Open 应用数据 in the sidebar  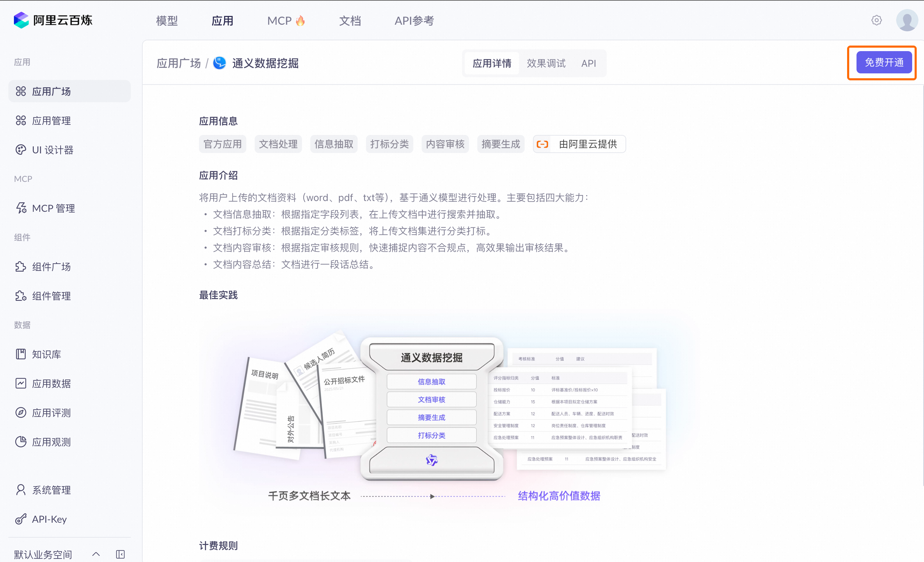pyautogui.click(x=69, y=383)
